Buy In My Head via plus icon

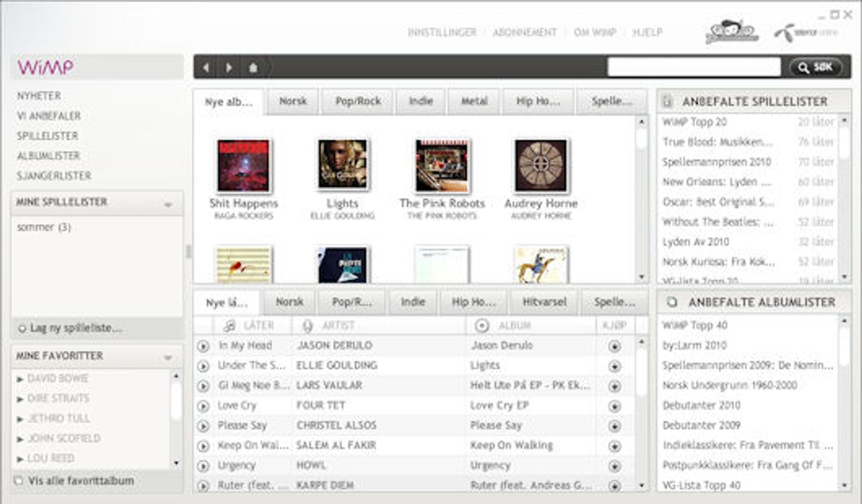[615, 346]
